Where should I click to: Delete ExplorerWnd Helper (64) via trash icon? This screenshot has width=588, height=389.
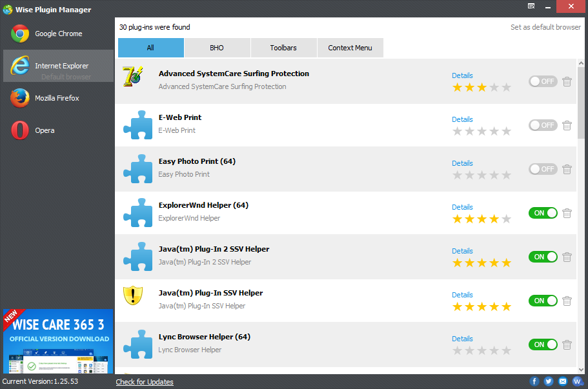(567, 213)
